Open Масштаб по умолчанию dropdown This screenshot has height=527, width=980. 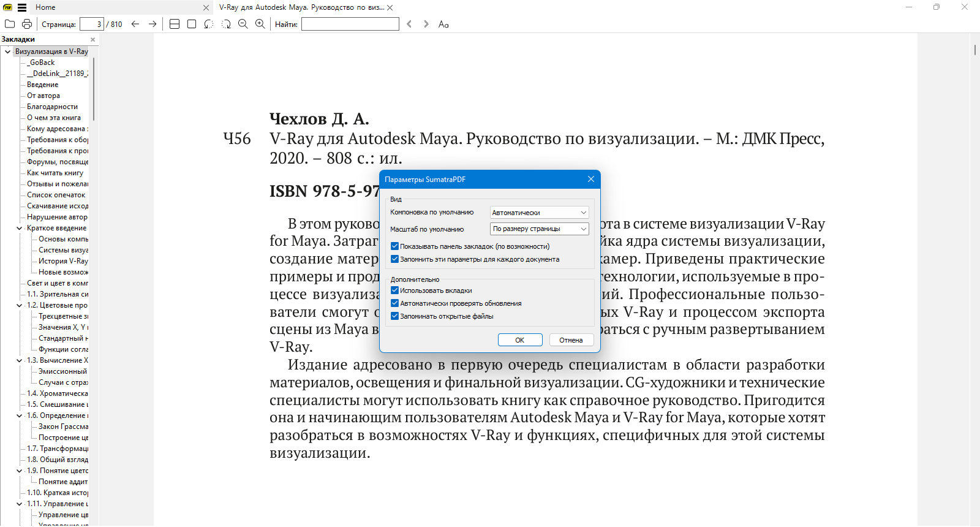click(540, 229)
